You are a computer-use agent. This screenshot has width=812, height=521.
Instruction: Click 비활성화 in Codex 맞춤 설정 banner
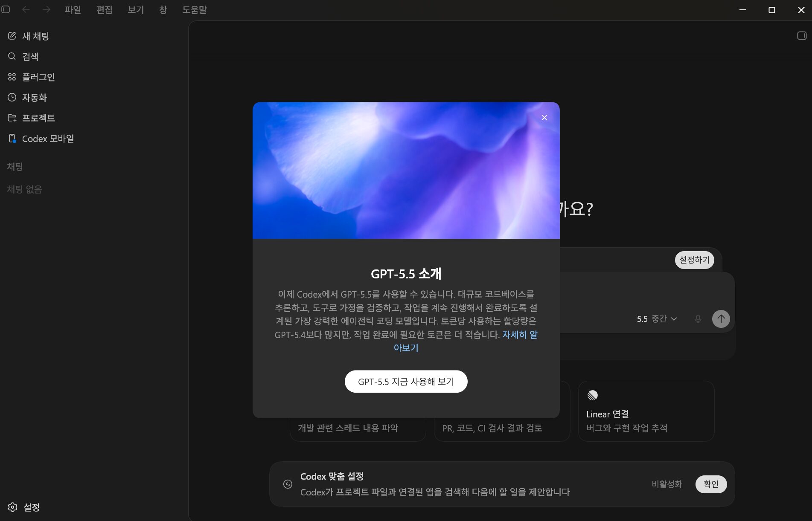click(x=667, y=484)
